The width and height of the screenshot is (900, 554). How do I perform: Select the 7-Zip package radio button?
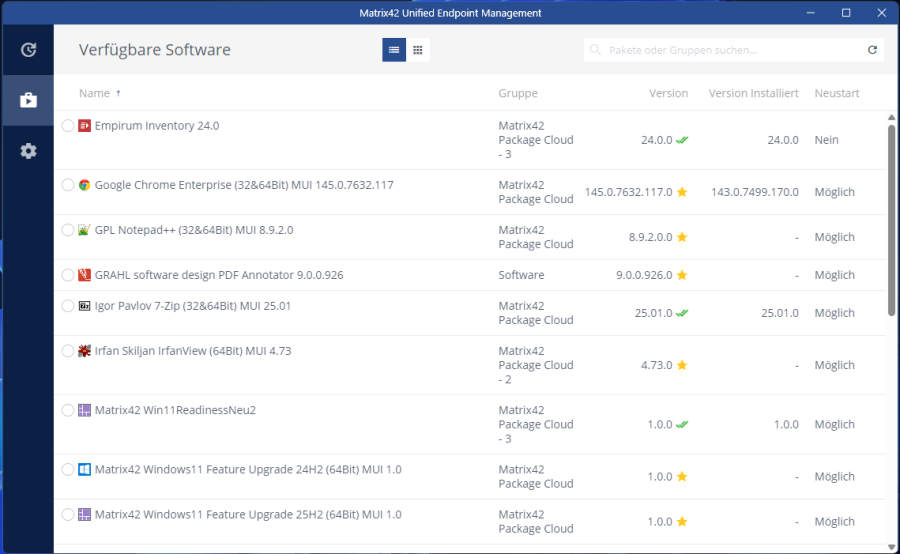68,306
